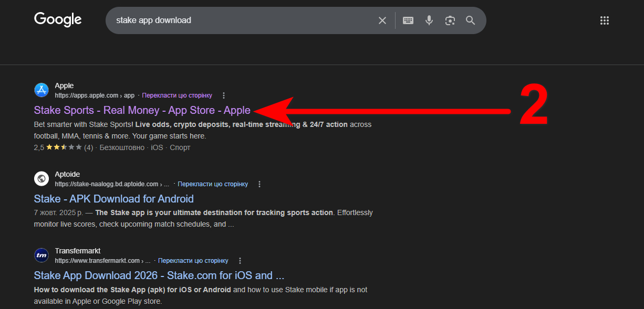Open Stake App Download 2026 link
Viewport: 644px width, 309px height.
click(159, 275)
